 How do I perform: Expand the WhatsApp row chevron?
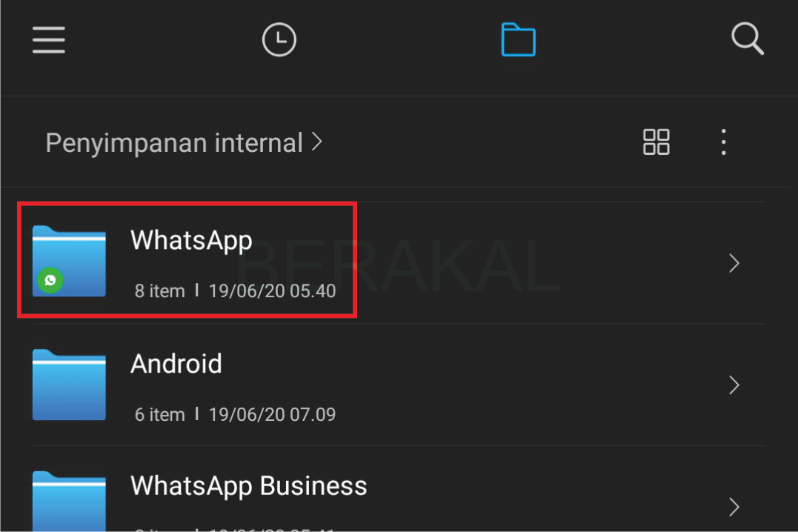pos(734,263)
